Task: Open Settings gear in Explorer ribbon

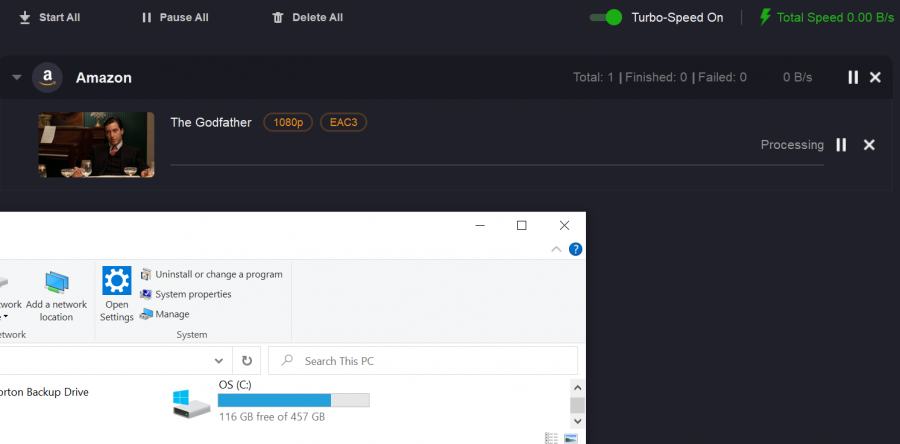Action: click(x=117, y=294)
